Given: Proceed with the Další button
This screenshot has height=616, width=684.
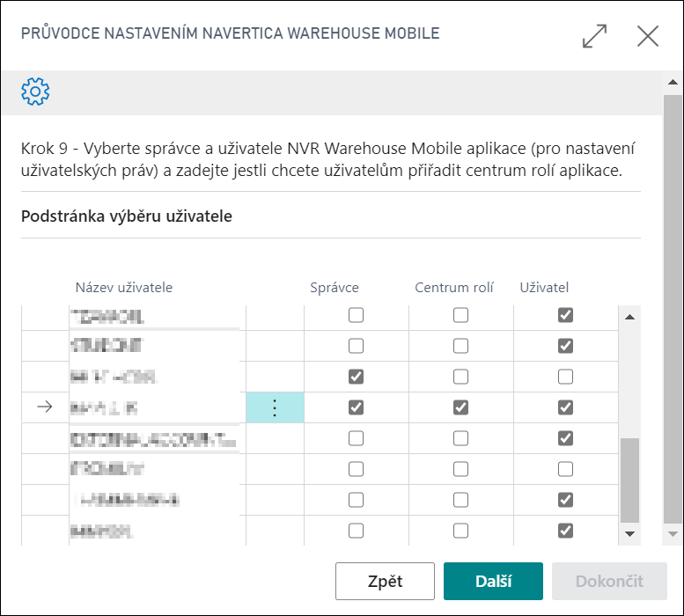Looking at the screenshot, I should coord(493,581).
